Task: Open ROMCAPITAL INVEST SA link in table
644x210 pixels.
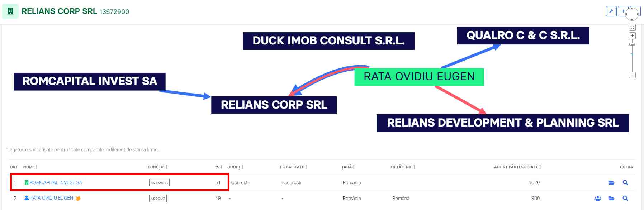Action: (x=56, y=183)
